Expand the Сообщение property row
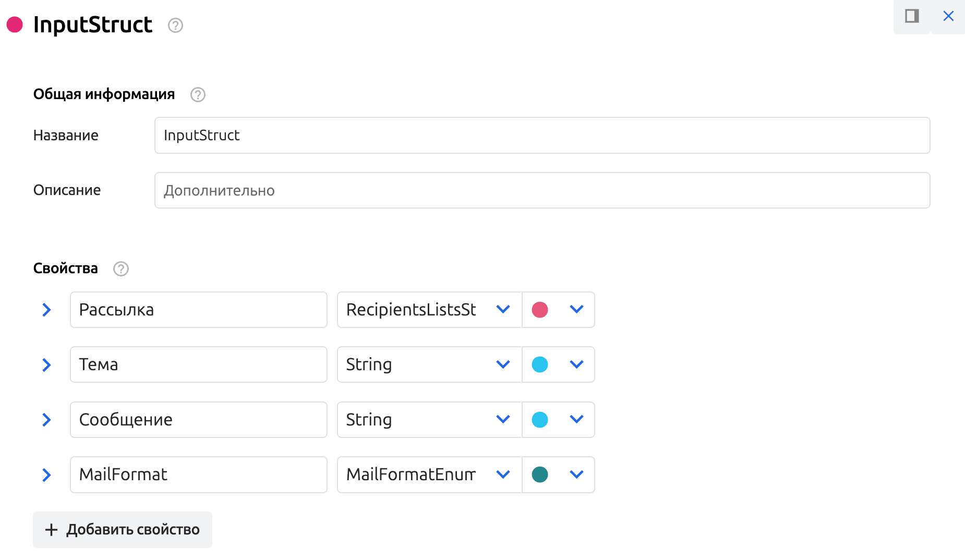The width and height of the screenshot is (965, 560). [46, 420]
